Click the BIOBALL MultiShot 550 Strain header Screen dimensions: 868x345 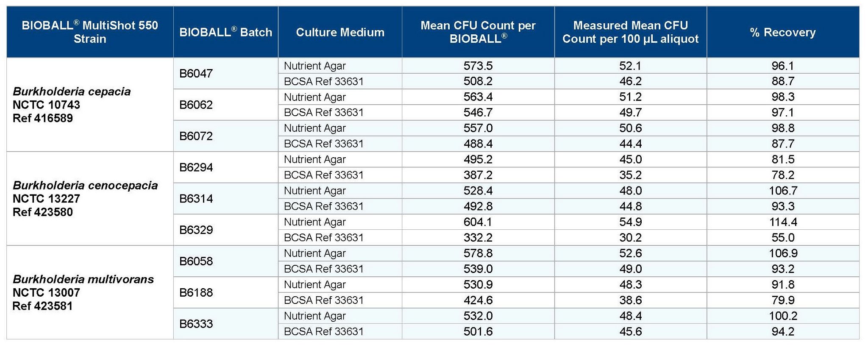click(90, 32)
